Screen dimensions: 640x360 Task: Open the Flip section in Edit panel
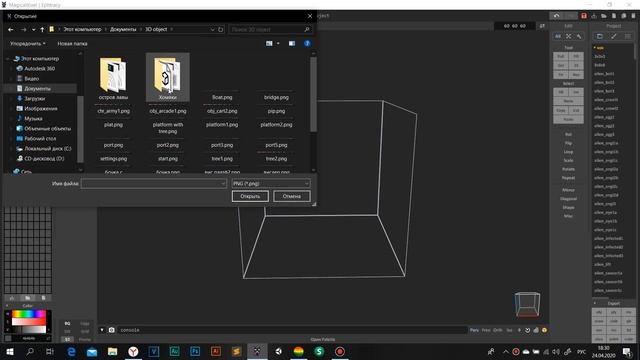tap(568, 143)
